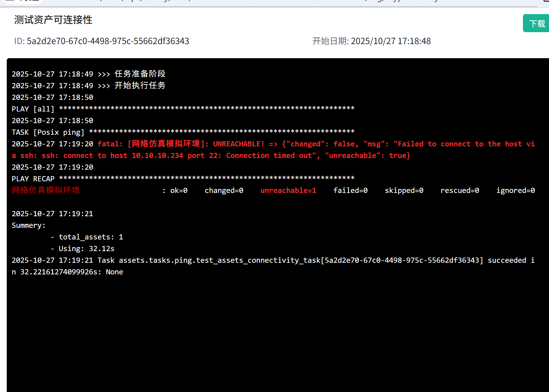Click the PLAY [all] log line

33,109
